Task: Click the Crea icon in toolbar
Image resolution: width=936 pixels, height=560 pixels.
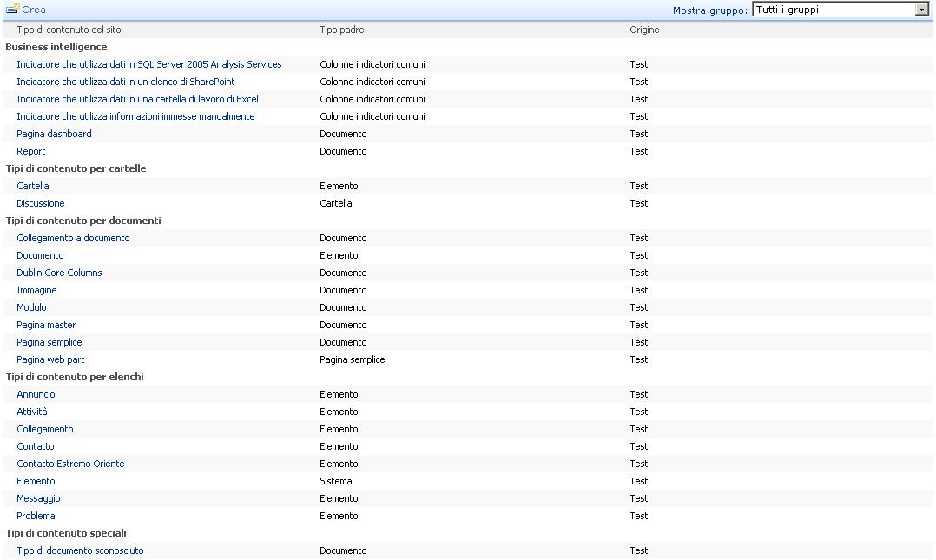Action: 12,9
